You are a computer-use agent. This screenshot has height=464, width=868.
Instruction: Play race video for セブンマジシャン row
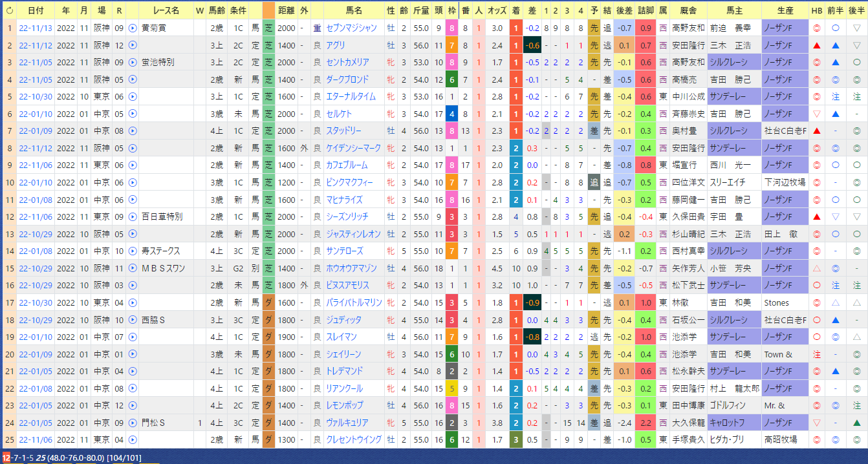tap(133, 28)
